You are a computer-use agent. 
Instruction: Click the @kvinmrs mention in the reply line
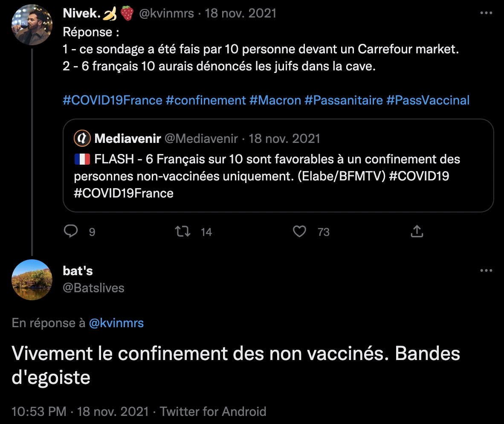point(116,323)
